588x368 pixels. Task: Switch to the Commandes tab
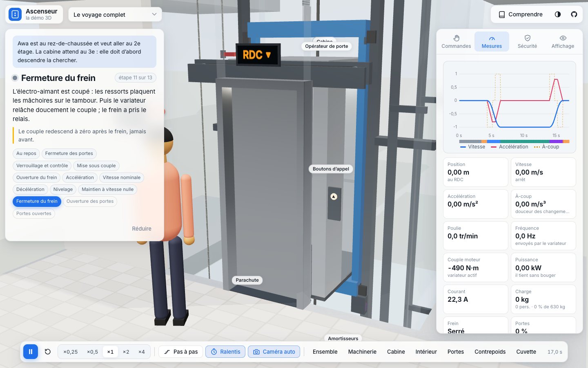click(x=456, y=42)
